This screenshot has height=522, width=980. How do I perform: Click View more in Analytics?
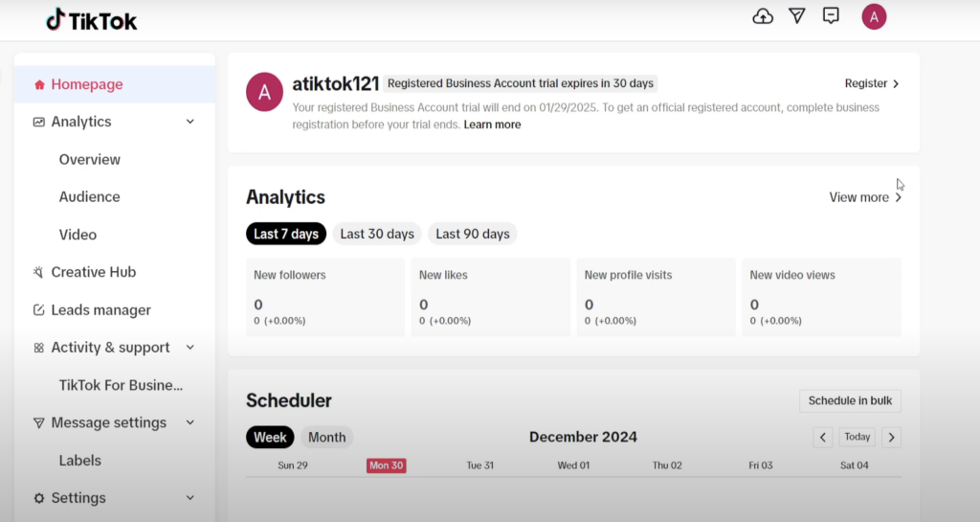coord(865,197)
